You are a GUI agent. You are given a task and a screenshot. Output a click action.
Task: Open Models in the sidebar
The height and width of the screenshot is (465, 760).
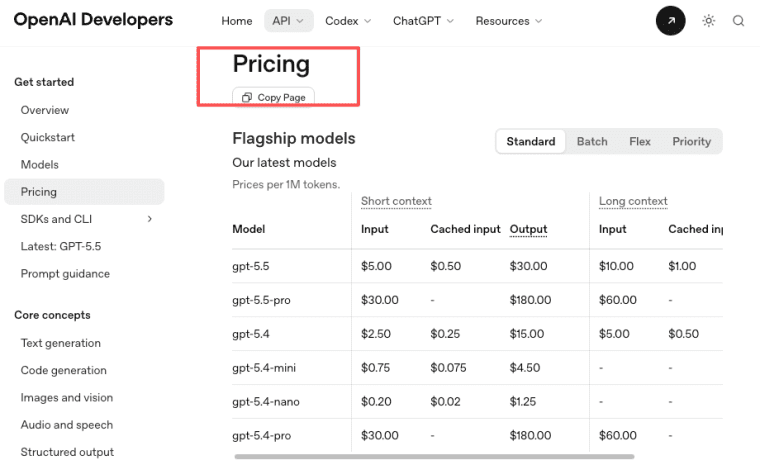coord(39,164)
